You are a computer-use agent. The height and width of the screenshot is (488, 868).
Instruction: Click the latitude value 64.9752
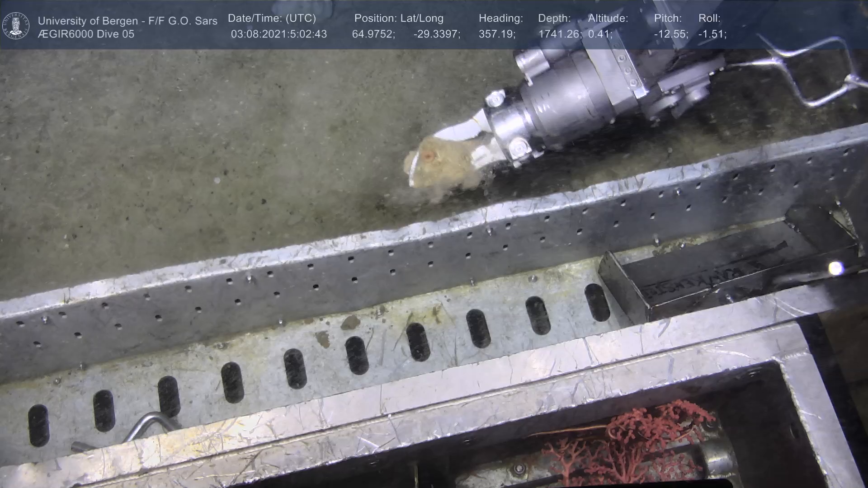coord(373,34)
